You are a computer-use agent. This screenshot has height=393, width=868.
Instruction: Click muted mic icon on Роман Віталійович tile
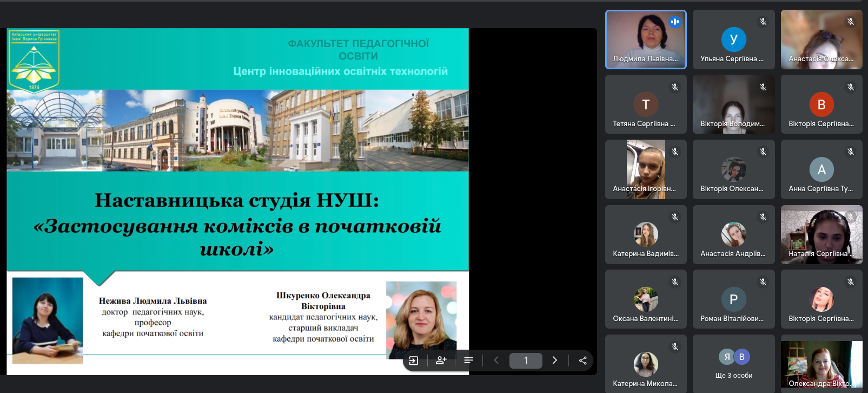coord(763,281)
